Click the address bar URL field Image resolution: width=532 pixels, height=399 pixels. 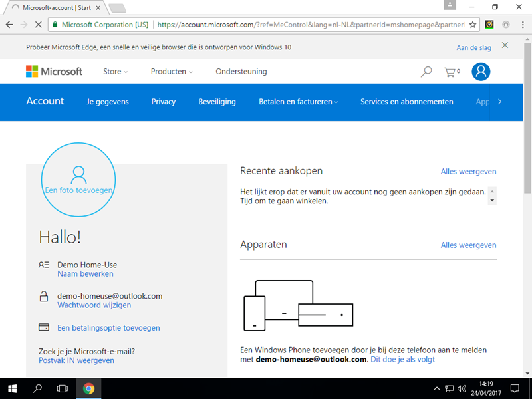(311, 25)
